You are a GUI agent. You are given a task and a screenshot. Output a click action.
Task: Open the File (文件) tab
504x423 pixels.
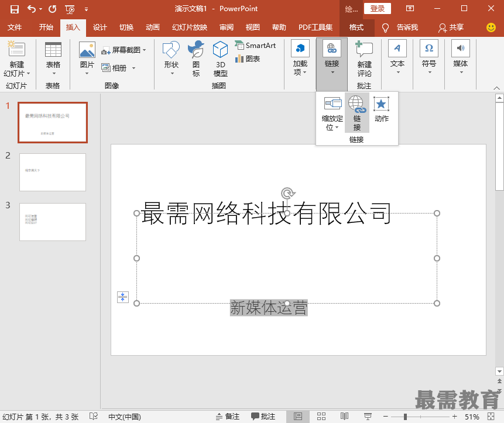coord(15,27)
